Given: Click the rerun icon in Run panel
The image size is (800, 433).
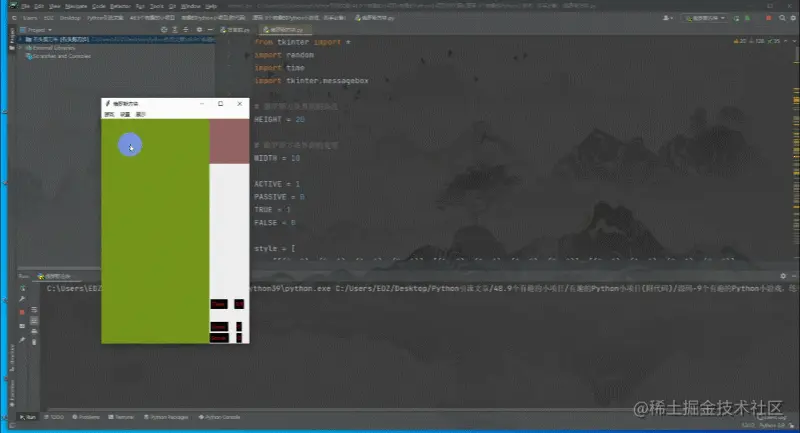Looking at the screenshot, I should click(x=22, y=288).
